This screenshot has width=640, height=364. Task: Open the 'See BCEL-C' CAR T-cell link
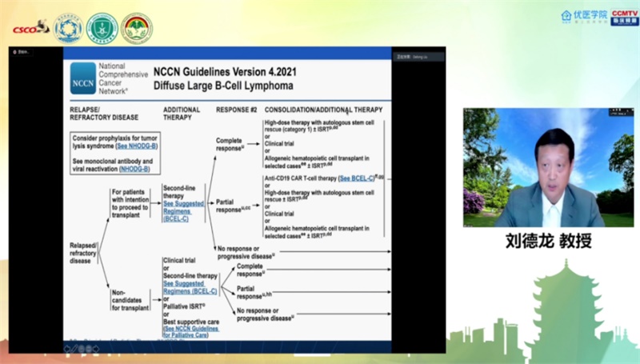pyautogui.click(x=357, y=178)
